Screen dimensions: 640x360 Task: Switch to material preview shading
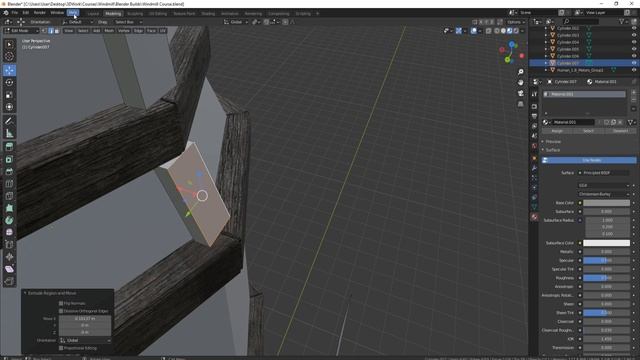(x=509, y=31)
